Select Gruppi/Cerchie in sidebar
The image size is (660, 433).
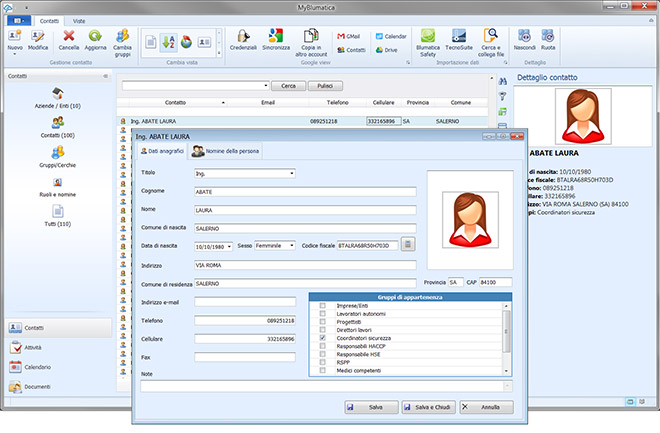point(58,157)
